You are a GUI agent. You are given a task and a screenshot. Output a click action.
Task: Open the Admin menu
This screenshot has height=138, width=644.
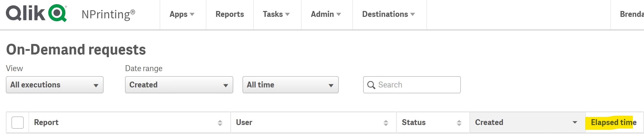tap(326, 14)
